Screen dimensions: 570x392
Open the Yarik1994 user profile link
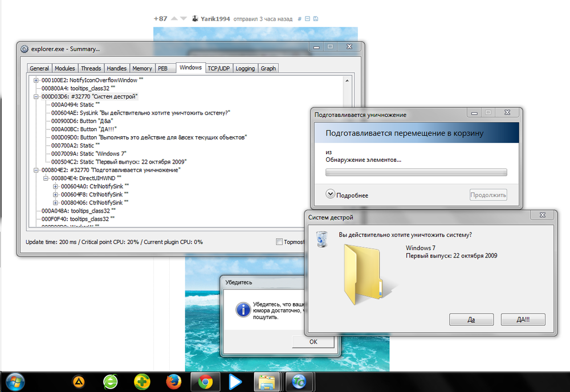click(215, 19)
